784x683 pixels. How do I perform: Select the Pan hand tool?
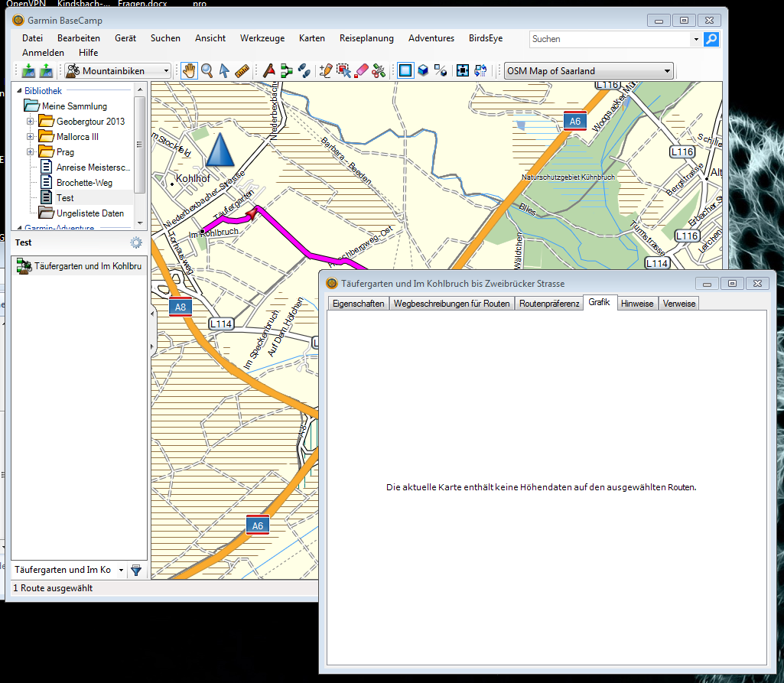pos(189,71)
